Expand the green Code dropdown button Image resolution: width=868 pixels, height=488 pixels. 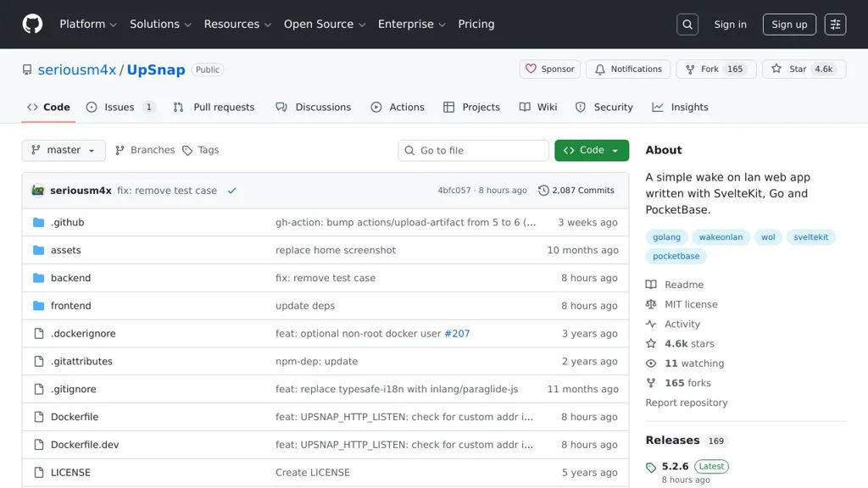592,150
